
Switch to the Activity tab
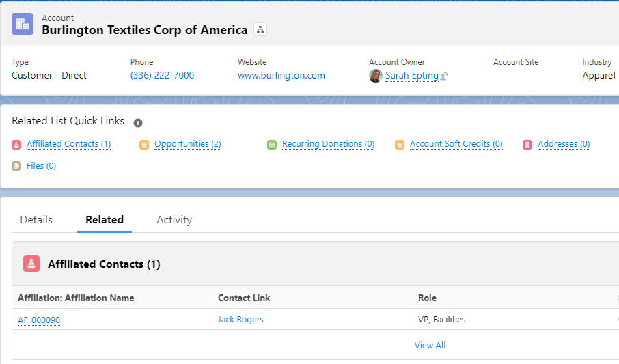click(174, 220)
